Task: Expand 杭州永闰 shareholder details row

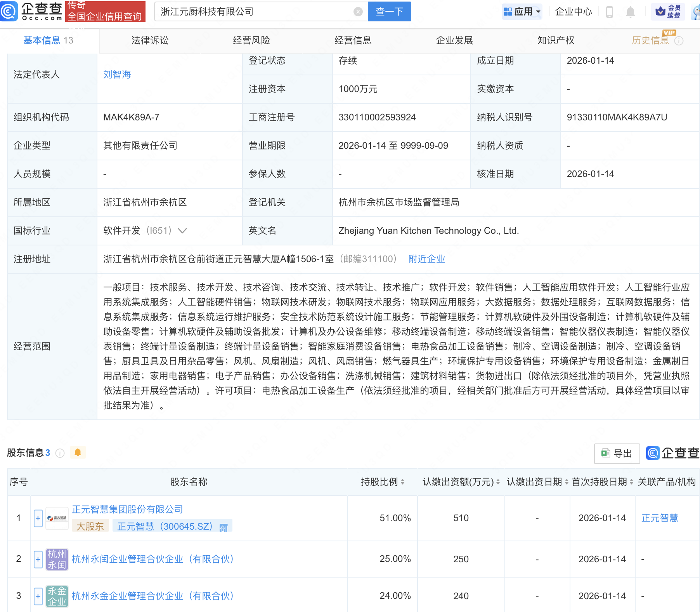Action: click(x=38, y=559)
